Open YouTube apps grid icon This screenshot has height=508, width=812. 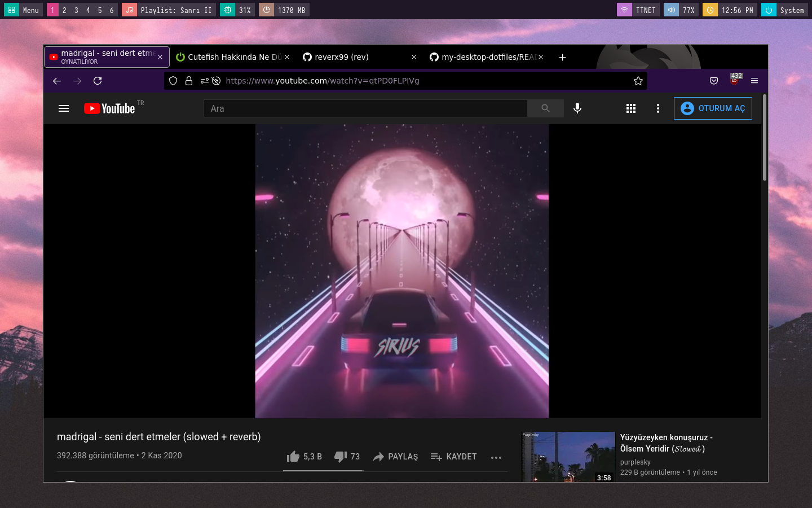click(x=631, y=108)
